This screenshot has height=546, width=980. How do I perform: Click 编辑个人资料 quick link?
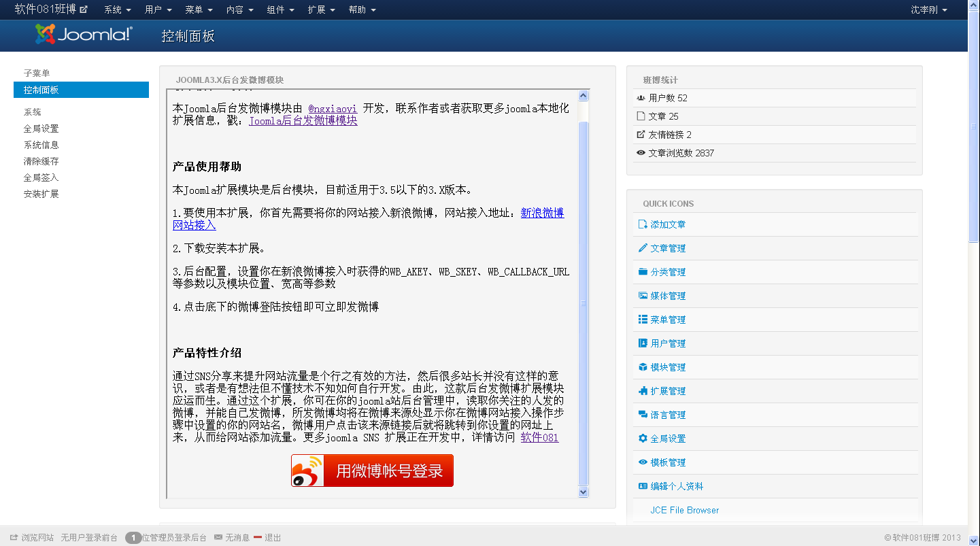point(677,486)
